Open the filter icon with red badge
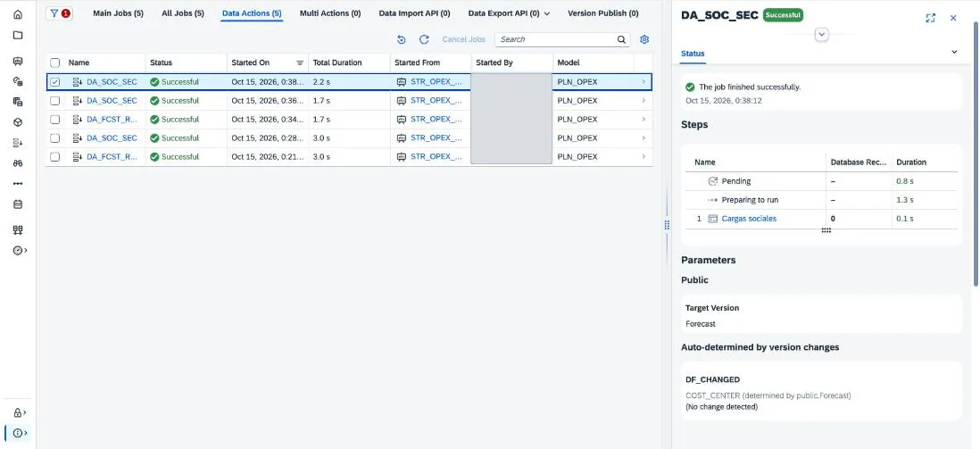The image size is (980, 449). [x=60, y=13]
